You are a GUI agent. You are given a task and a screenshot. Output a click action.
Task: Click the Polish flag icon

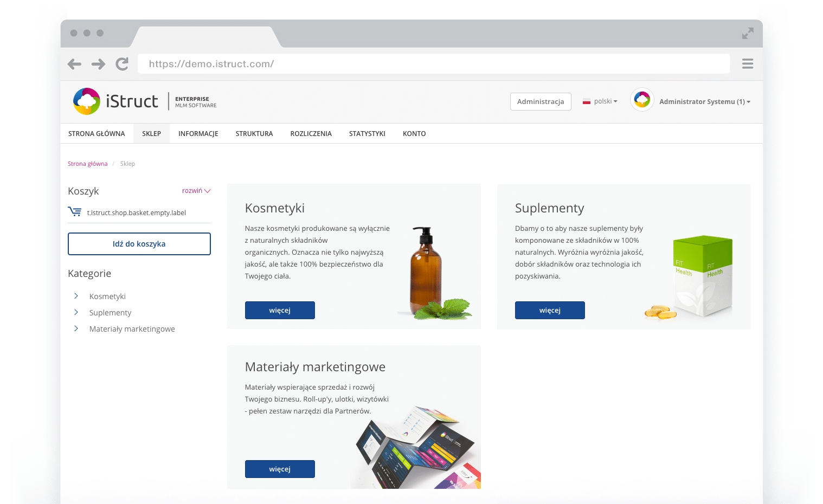[x=586, y=101]
